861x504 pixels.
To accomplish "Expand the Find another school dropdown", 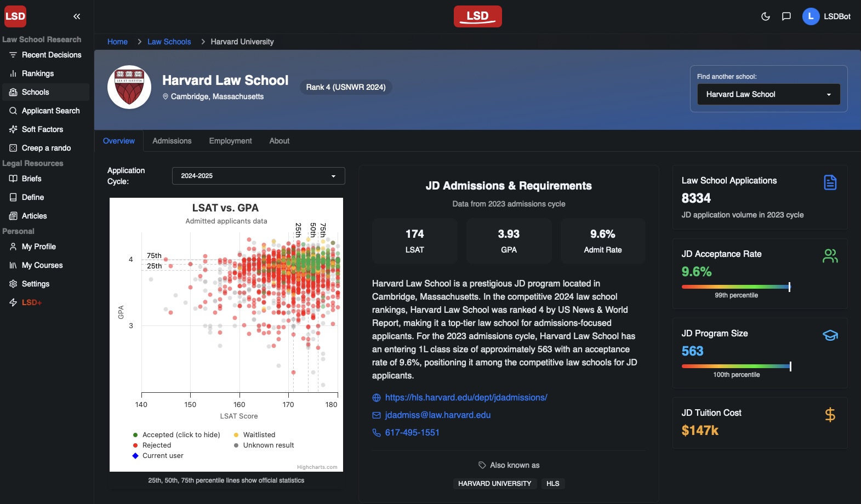I will 768,94.
